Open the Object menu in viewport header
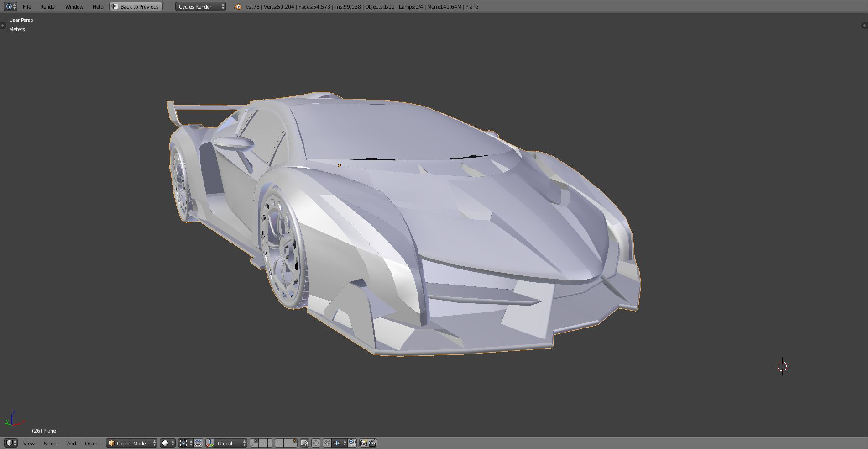The image size is (868, 449). pos(92,443)
